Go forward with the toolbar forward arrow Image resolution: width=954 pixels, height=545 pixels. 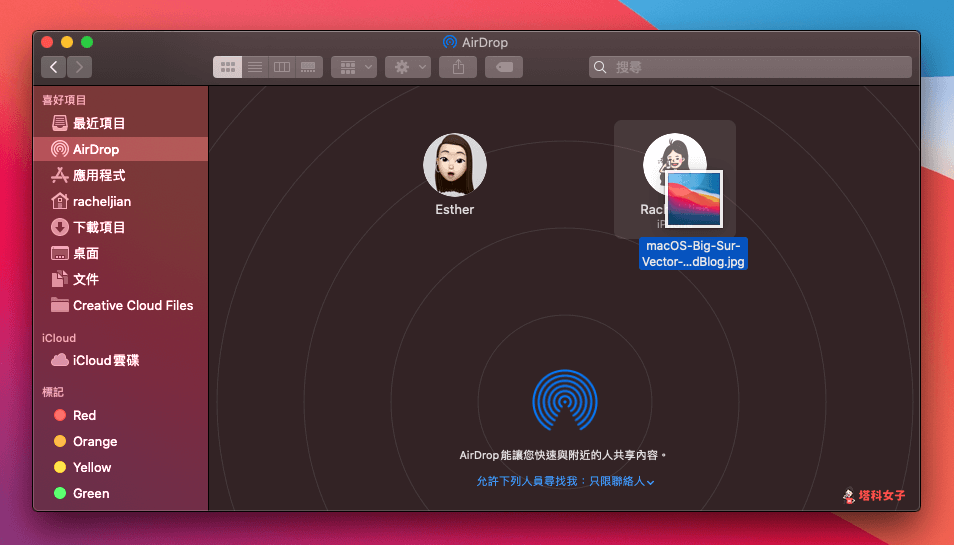point(80,67)
